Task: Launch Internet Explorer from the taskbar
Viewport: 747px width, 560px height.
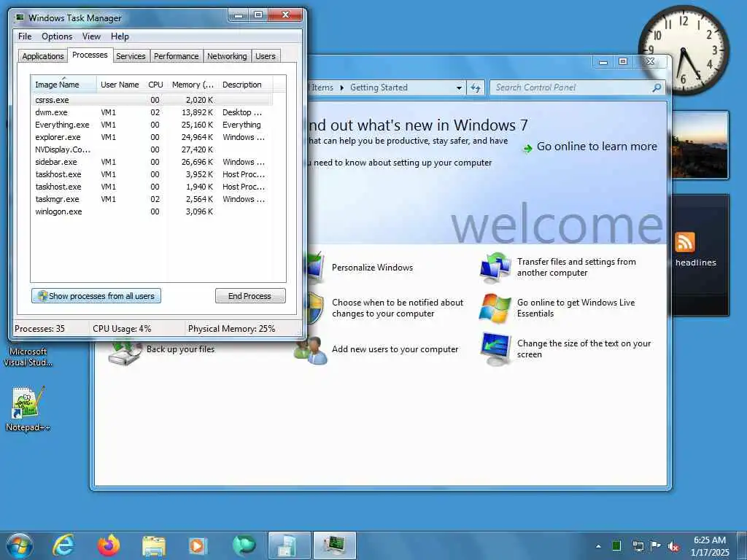Action: click(x=64, y=545)
